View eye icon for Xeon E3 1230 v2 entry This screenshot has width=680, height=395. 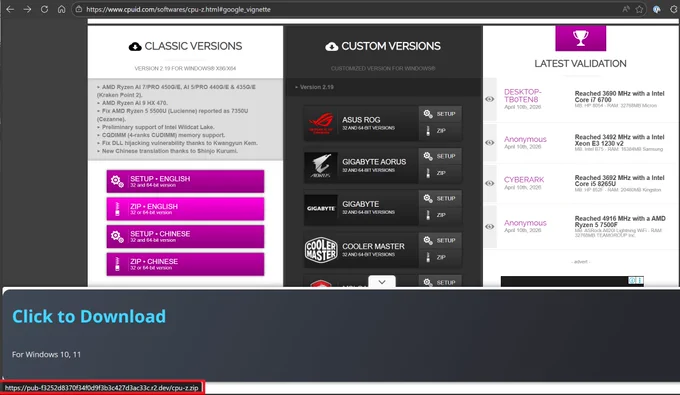tap(490, 143)
